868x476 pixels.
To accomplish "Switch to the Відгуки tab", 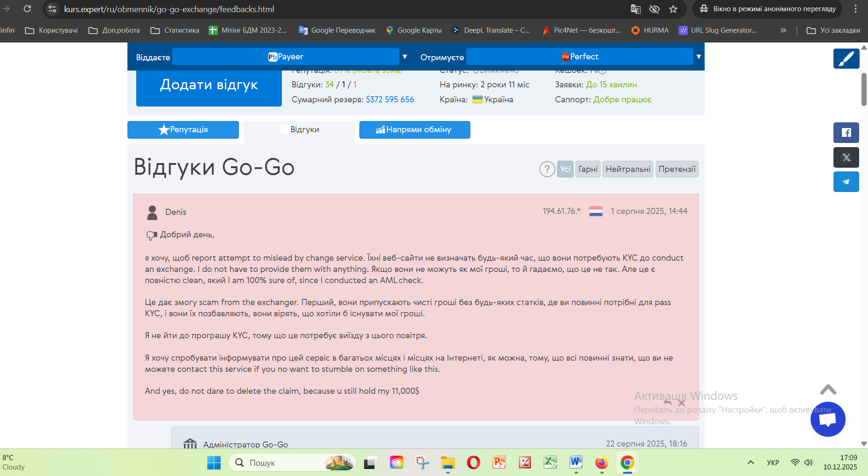I will [299, 130].
